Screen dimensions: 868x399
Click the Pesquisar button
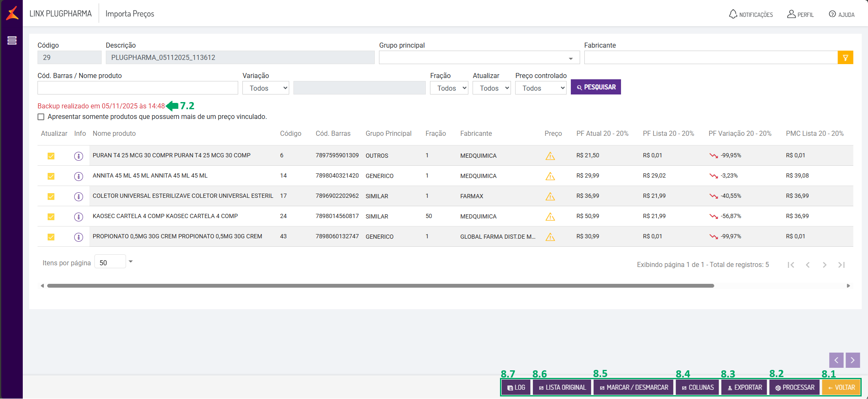click(596, 87)
